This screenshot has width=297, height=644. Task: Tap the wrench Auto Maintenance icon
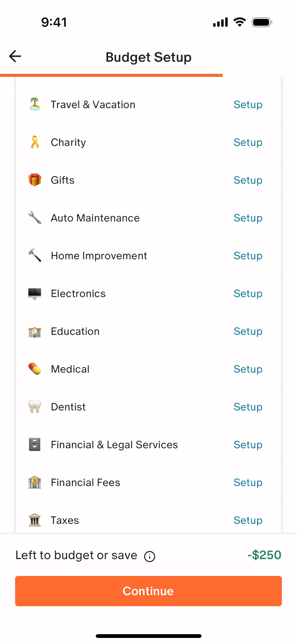tap(35, 218)
